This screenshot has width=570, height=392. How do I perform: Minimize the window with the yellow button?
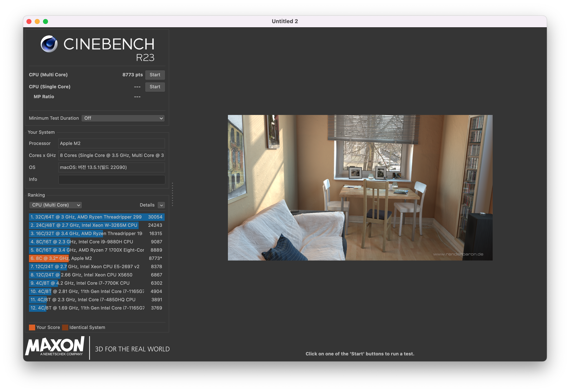point(37,21)
